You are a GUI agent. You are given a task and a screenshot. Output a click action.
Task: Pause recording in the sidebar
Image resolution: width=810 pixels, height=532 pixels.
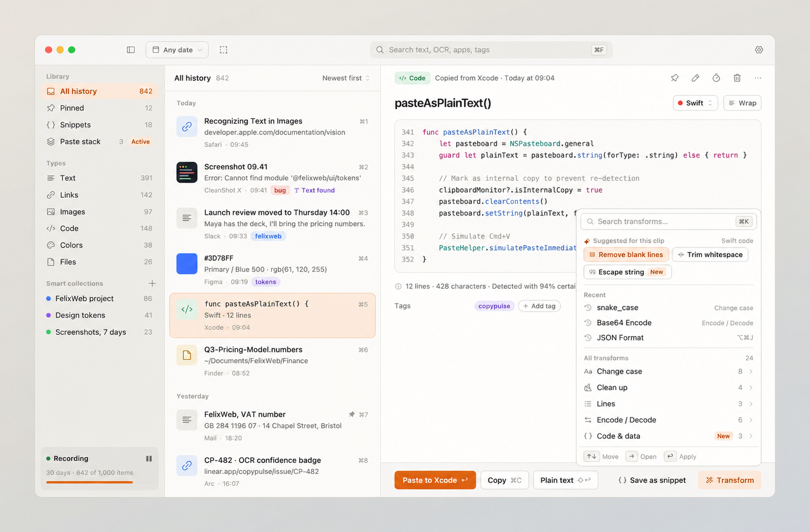tap(149, 459)
